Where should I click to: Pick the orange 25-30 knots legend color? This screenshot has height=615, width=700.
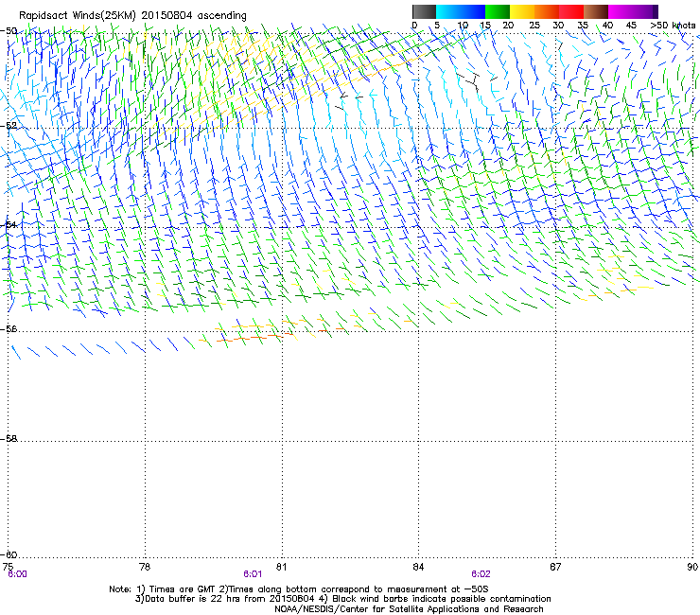click(x=547, y=11)
